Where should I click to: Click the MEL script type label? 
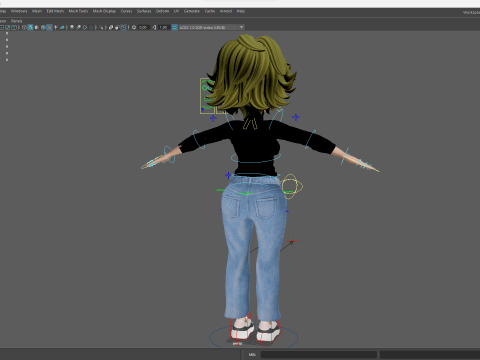(252, 354)
